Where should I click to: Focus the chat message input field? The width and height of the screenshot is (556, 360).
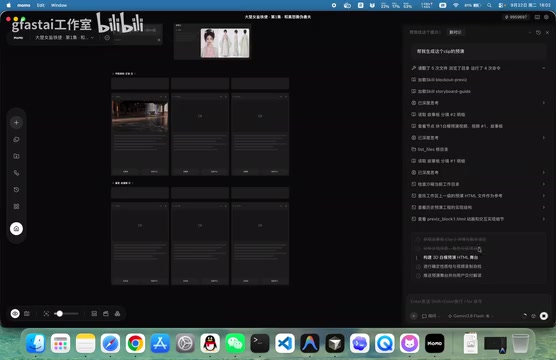point(479,301)
